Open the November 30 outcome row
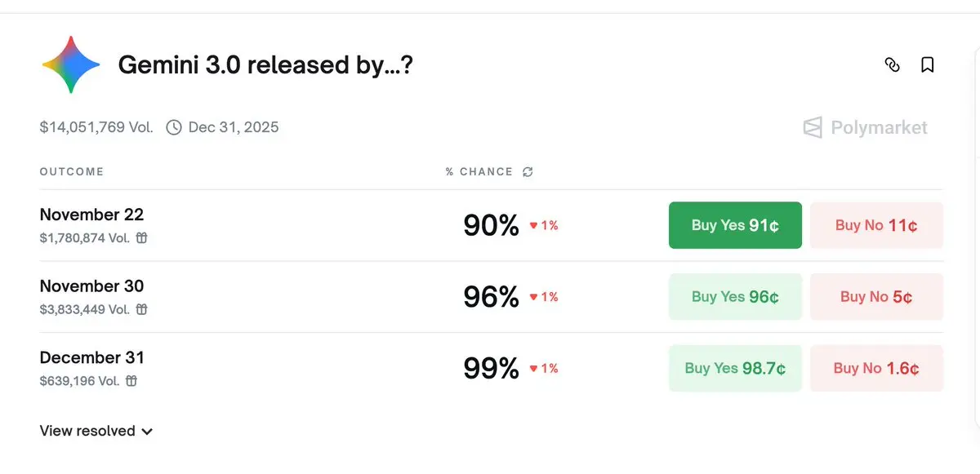Viewport: 980px width, 474px height. click(91, 286)
